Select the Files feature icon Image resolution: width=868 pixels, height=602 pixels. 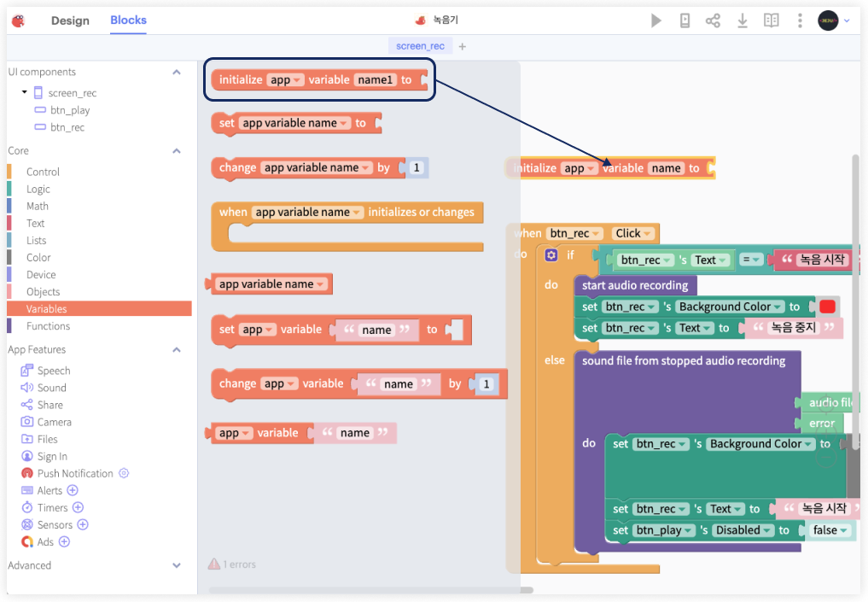point(26,439)
